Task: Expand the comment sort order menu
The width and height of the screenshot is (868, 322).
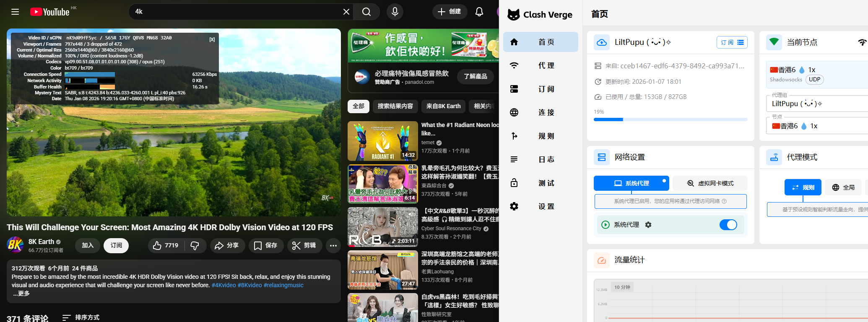Action: [81, 317]
